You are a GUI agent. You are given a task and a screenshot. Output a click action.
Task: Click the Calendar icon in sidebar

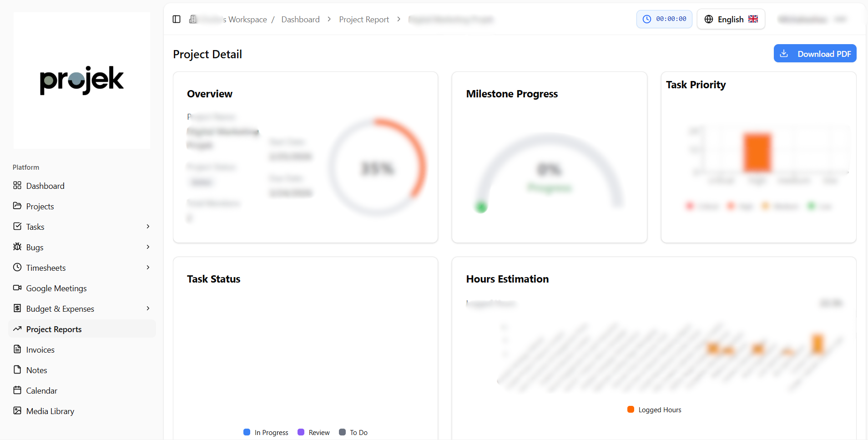17,390
